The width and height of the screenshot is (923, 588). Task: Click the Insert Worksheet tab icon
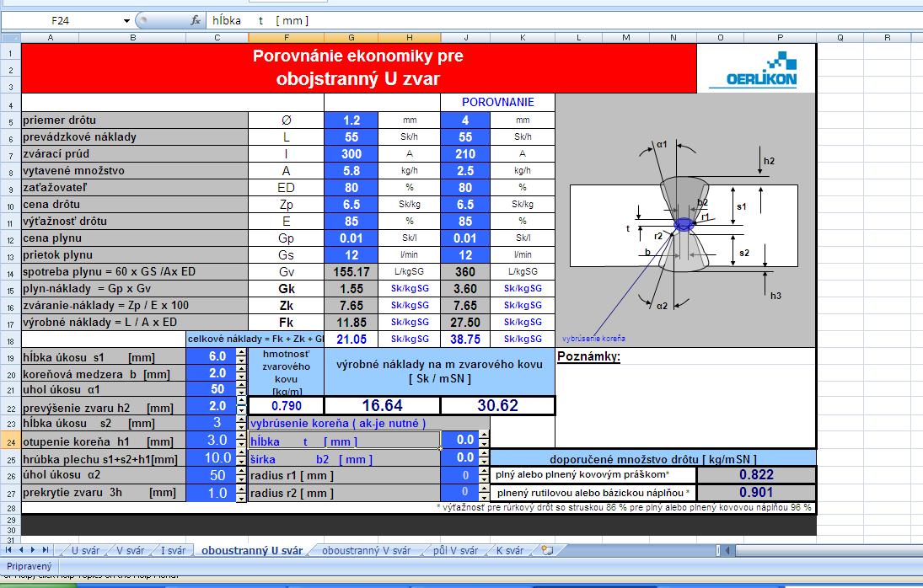[547, 550]
